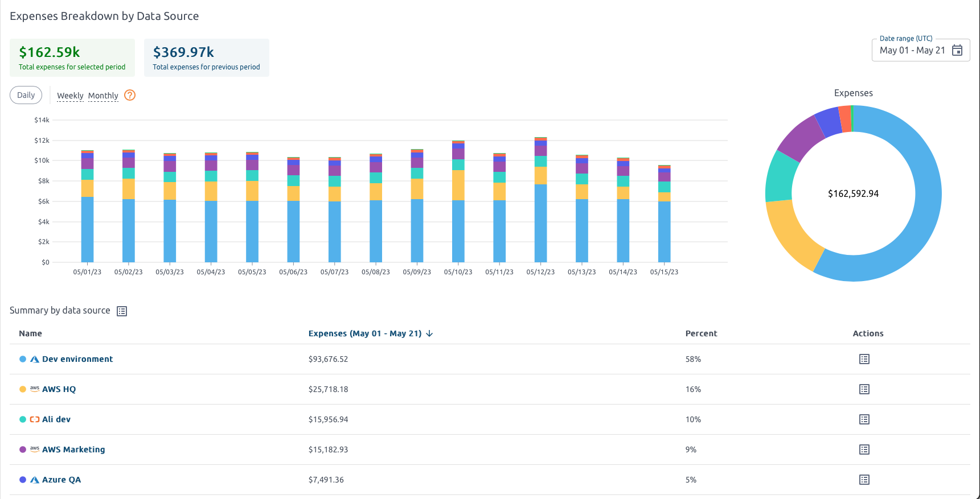Open the date range calendar icon
The height and width of the screenshot is (499, 980).
click(x=957, y=50)
